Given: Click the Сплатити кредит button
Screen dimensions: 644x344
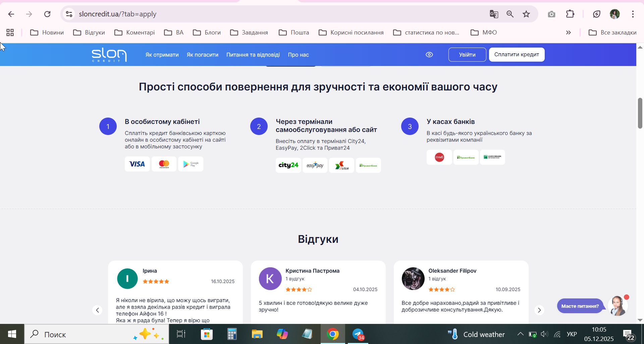Looking at the screenshot, I should 517,55.
